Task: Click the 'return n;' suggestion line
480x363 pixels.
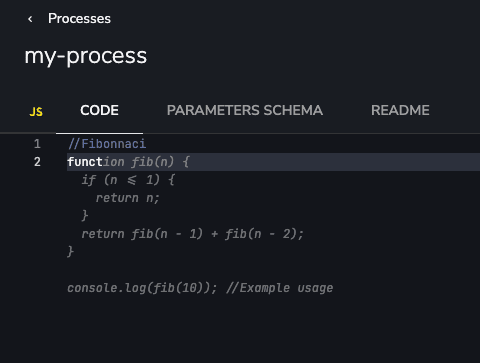Action: [128, 198]
